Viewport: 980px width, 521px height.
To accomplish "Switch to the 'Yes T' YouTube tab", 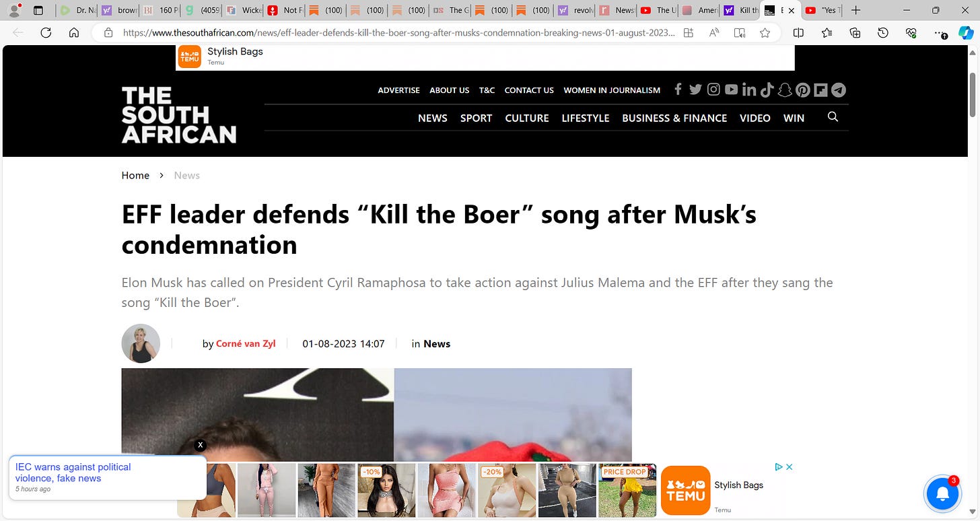I will tap(823, 10).
